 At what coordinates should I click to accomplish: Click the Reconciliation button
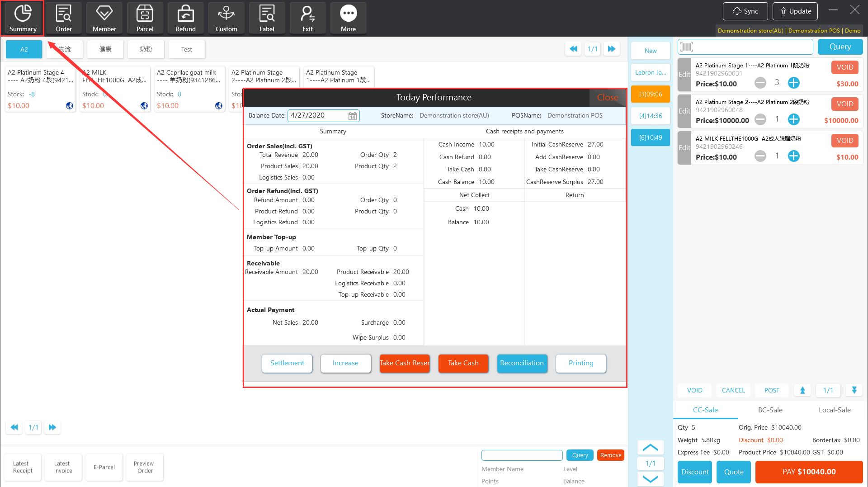point(522,363)
